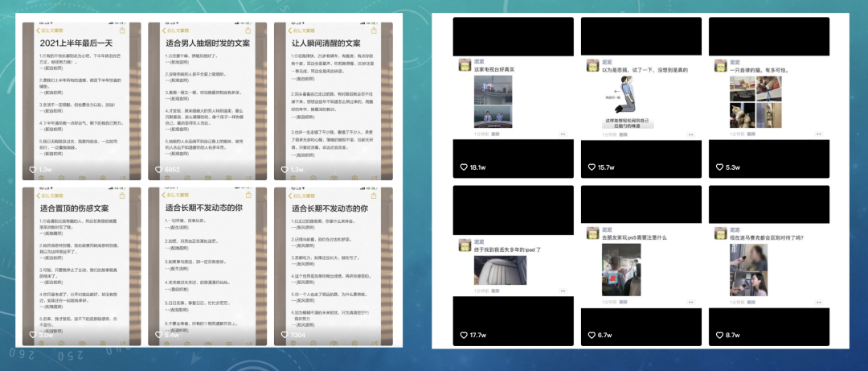This screenshot has width=868, height=371.
Task: Click avatar on 一只自律的猫 post
Action: point(720,65)
